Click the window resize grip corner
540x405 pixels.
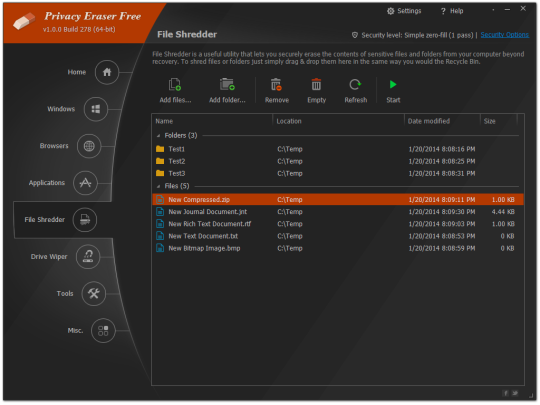(x=531, y=395)
